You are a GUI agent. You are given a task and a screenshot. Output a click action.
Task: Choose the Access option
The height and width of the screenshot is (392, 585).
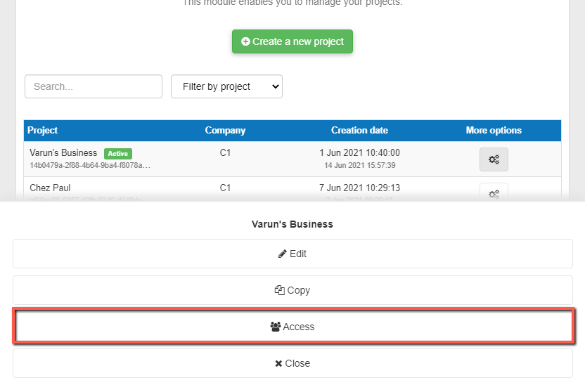[x=293, y=327]
